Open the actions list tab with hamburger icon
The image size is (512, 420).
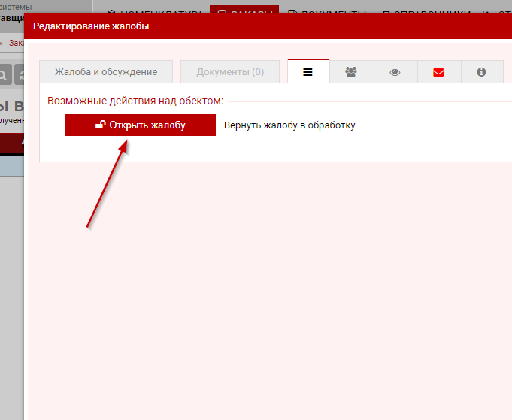tap(308, 71)
